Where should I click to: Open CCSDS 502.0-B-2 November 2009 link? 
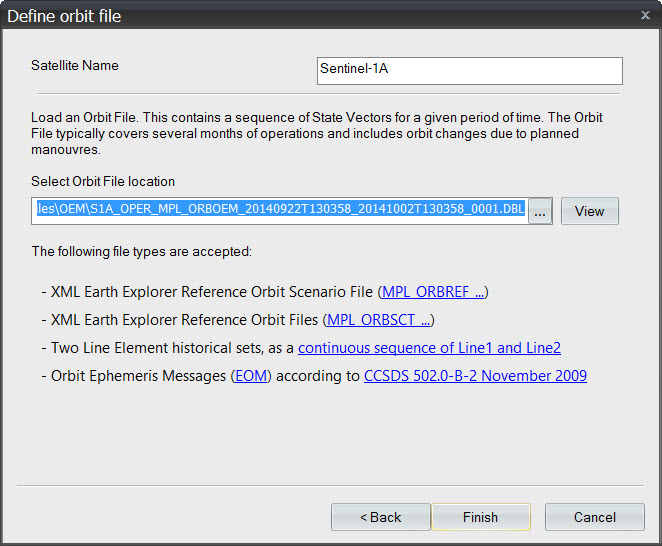click(x=475, y=376)
